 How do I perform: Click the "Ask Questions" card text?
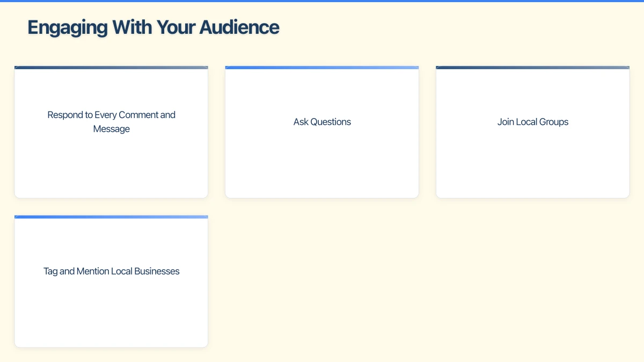coord(322,122)
